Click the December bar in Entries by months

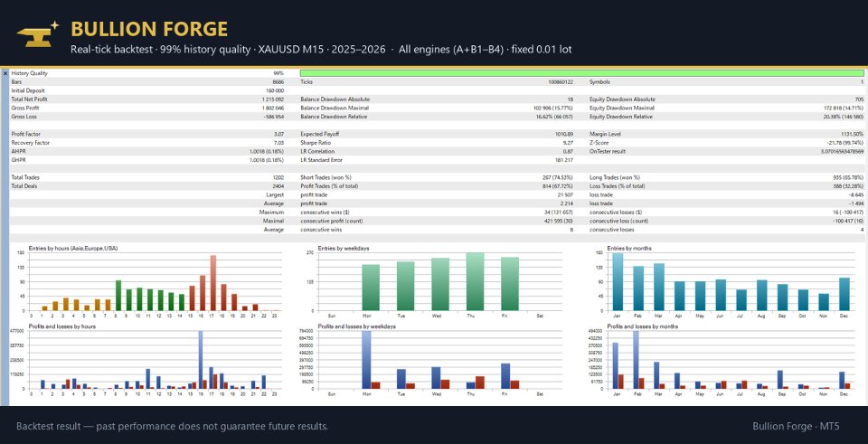[844, 294]
